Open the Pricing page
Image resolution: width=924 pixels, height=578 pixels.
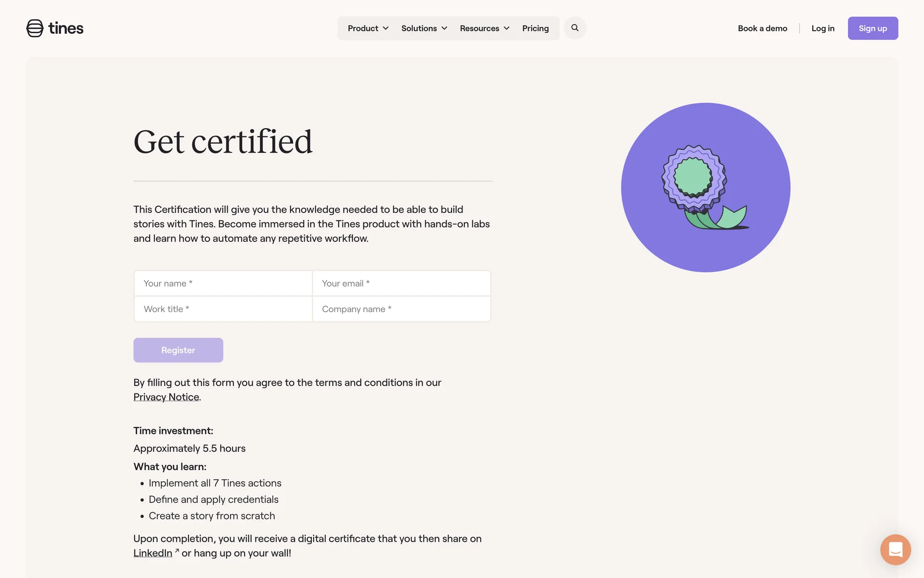click(x=535, y=28)
